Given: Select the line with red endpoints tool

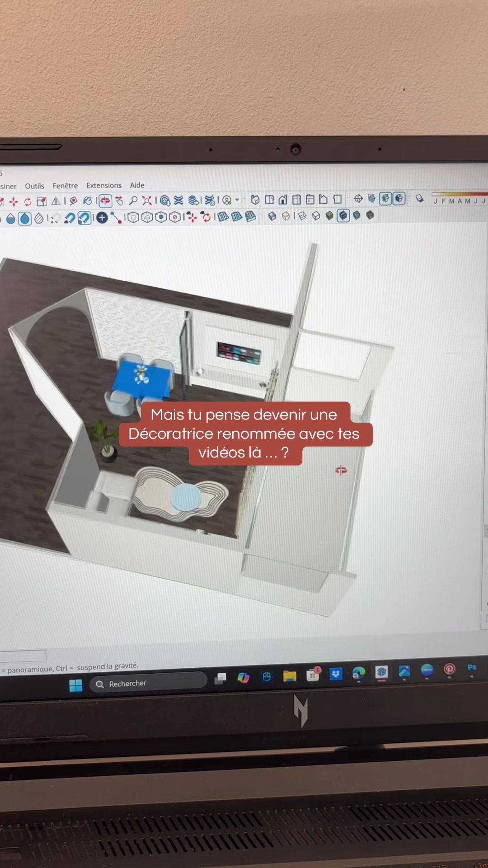Looking at the screenshot, I should coord(117,218).
